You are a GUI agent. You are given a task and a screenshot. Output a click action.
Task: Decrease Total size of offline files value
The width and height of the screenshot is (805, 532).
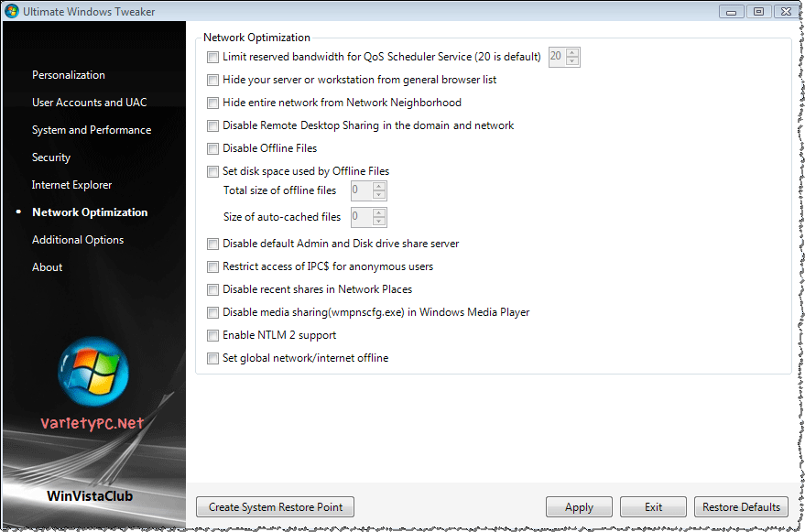tap(379, 195)
